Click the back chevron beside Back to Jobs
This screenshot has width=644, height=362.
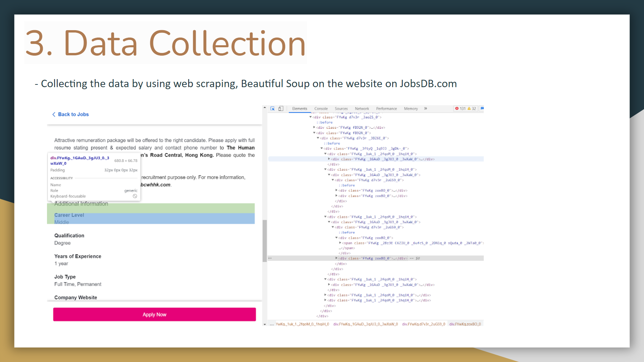click(x=54, y=114)
